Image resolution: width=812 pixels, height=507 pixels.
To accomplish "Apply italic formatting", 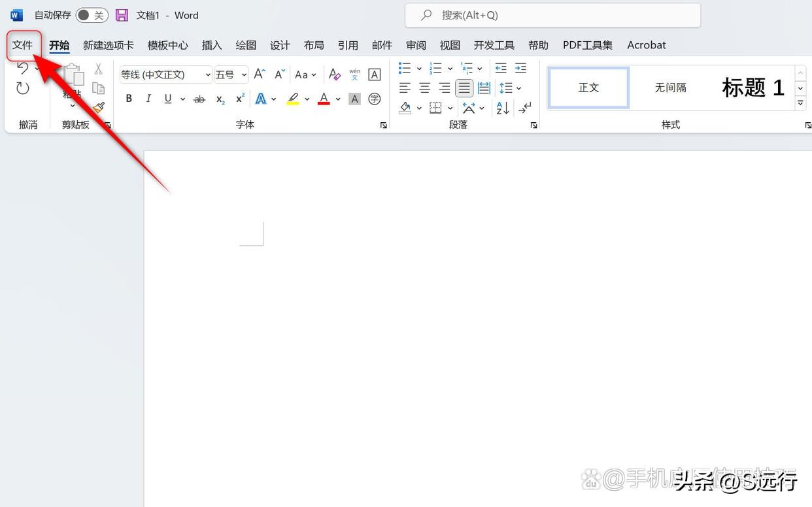I will click(148, 98).
